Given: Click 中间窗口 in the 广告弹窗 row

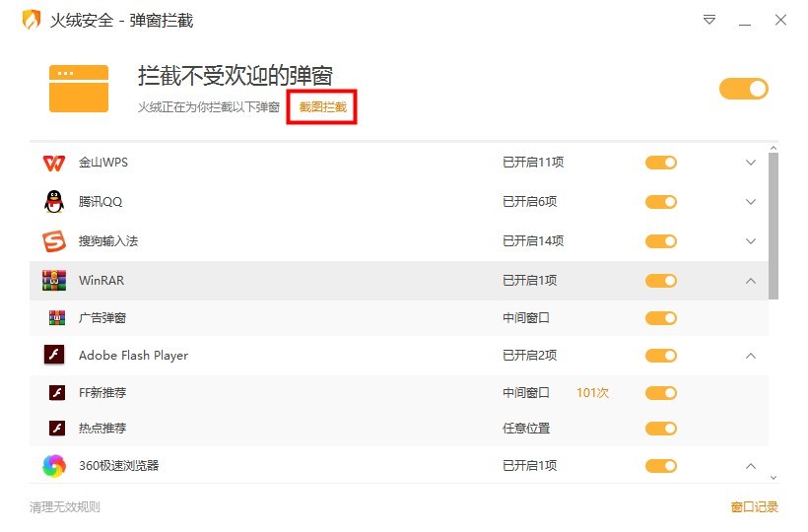Looking at the screenshot, I should click(526, 318).
